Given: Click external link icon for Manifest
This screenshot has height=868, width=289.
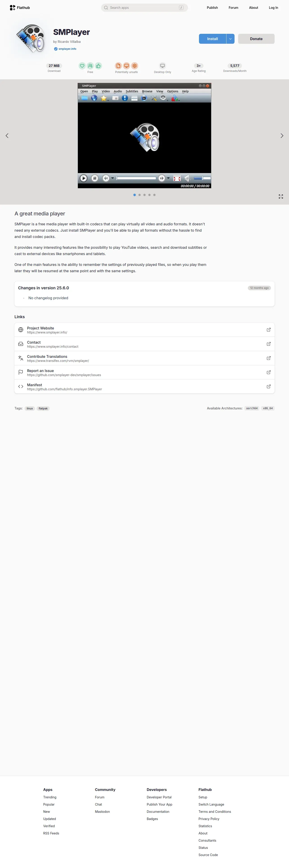Looking at the screenshot, I should click(x=269, y=386).
